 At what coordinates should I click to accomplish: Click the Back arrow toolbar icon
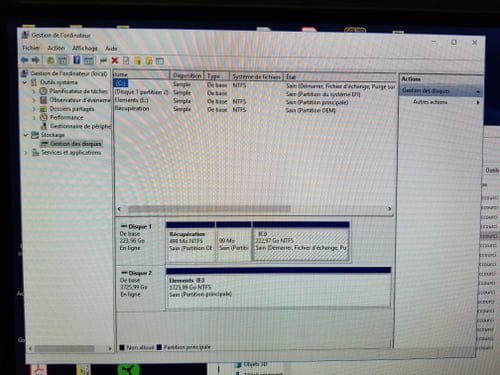tap(24, 60)
